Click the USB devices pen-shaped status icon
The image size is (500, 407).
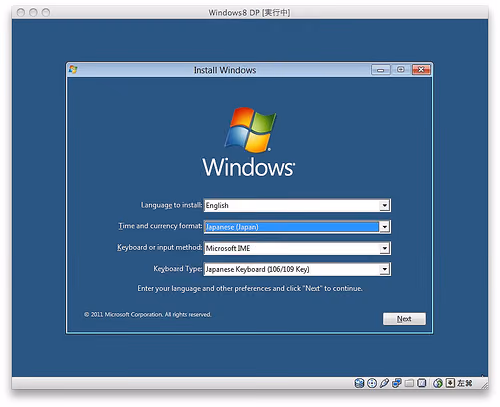point(384,383)
